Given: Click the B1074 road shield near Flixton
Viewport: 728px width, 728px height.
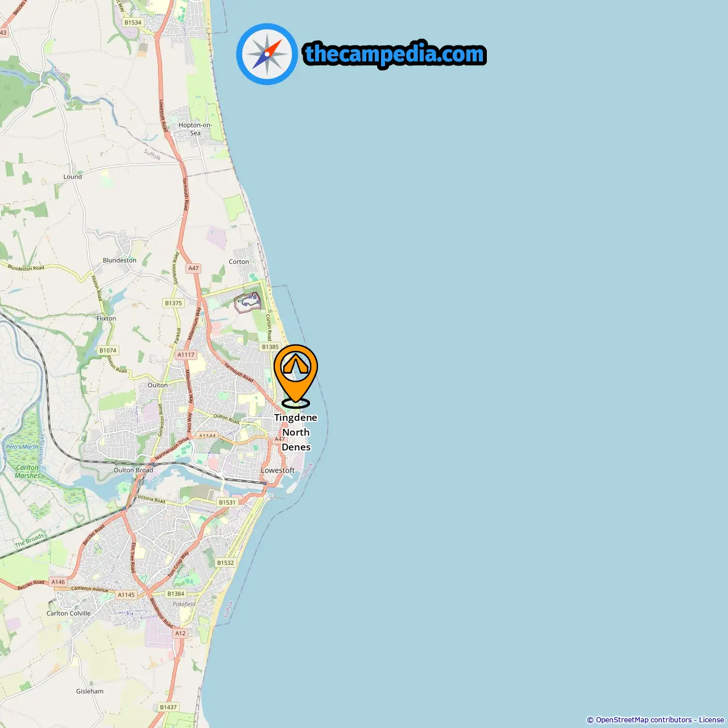Looking at the screenshot, I should point(108,350).
